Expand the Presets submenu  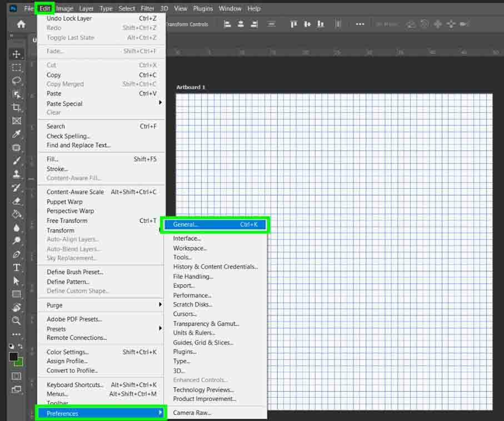tap(101, 329)
